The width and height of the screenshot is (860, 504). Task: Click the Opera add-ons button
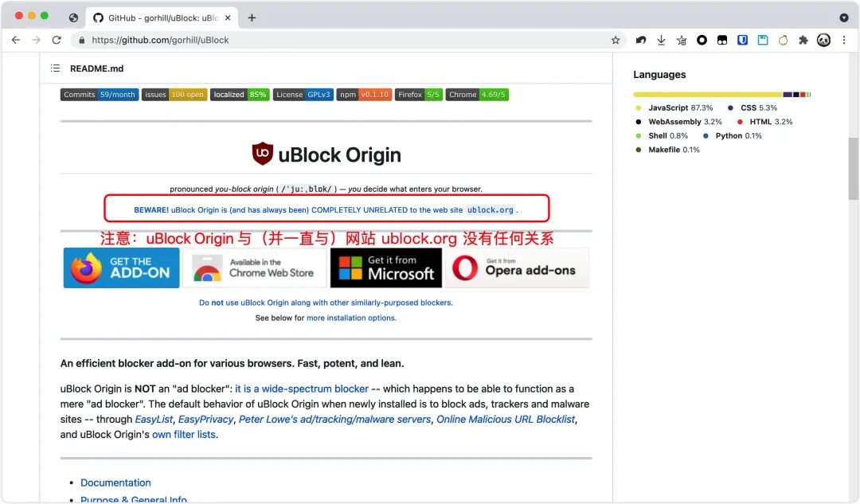point(518,268)
